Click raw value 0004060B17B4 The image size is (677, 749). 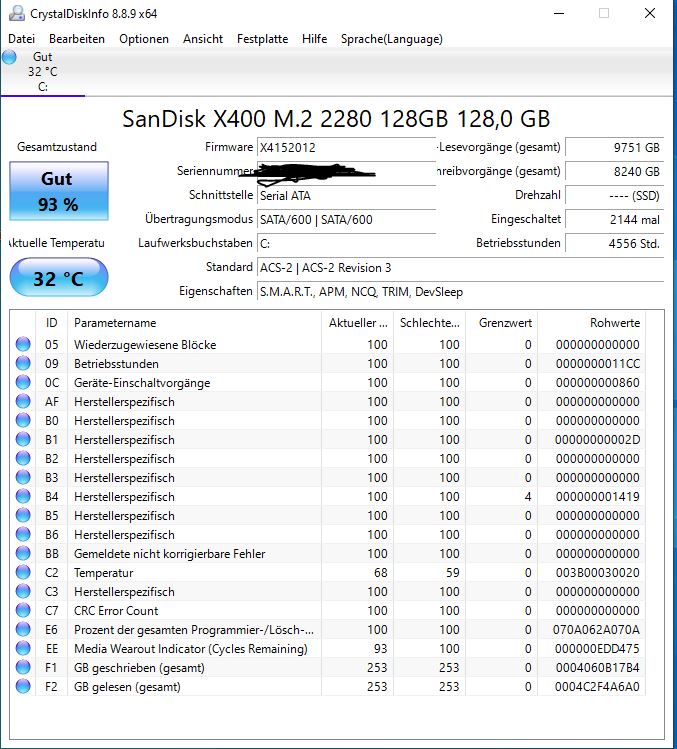point(598,667)
